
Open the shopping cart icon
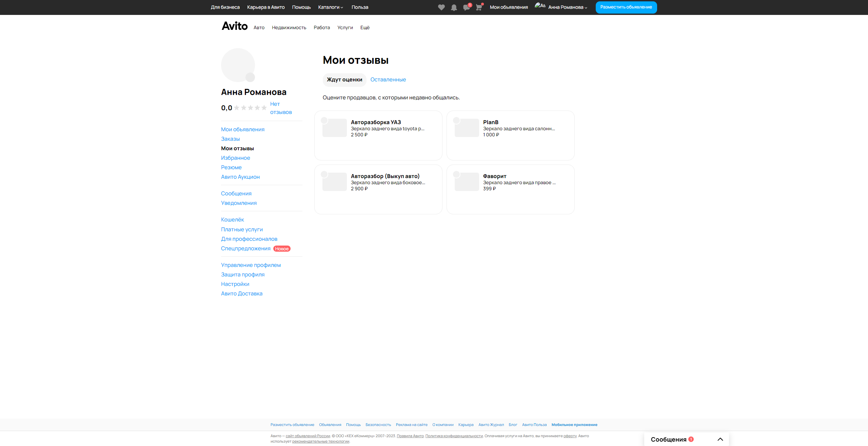pos(479,7)
